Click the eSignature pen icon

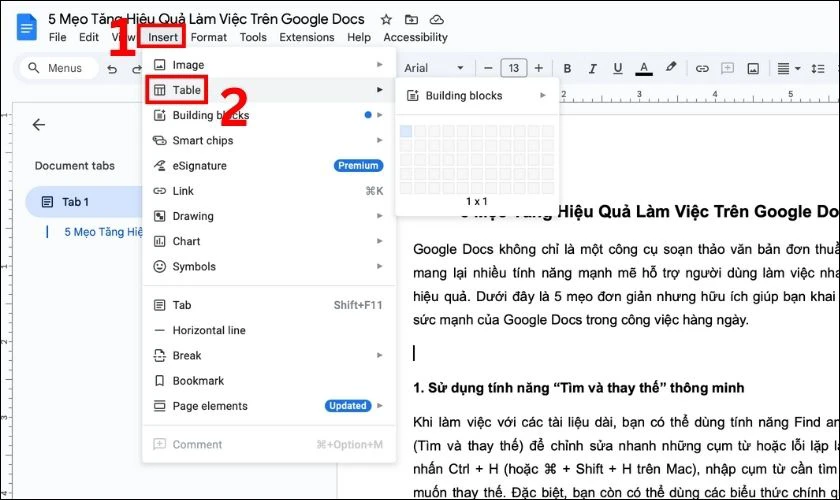coord(160,166)
